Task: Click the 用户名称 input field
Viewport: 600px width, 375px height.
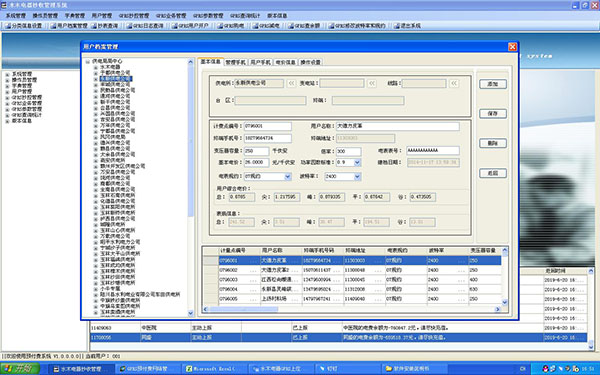Action: 398,126
